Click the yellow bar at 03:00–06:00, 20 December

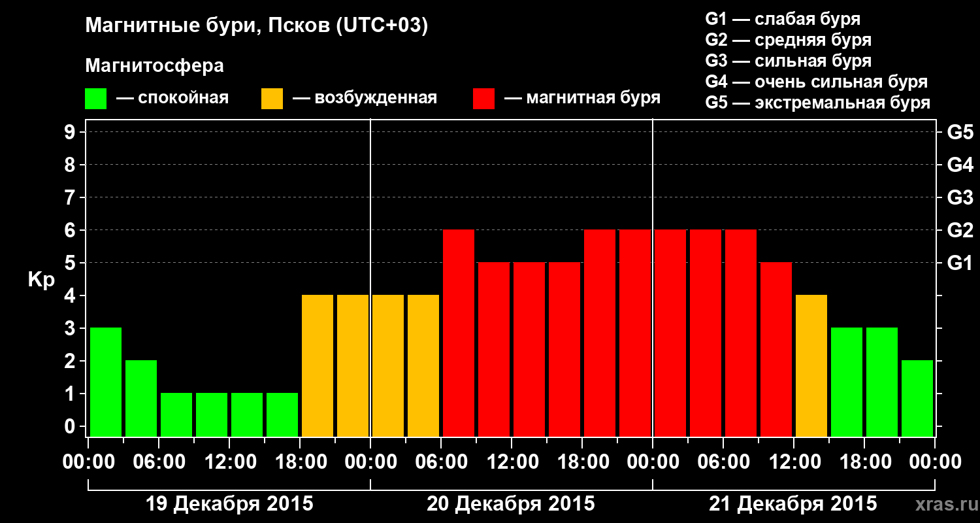(423, 365)
